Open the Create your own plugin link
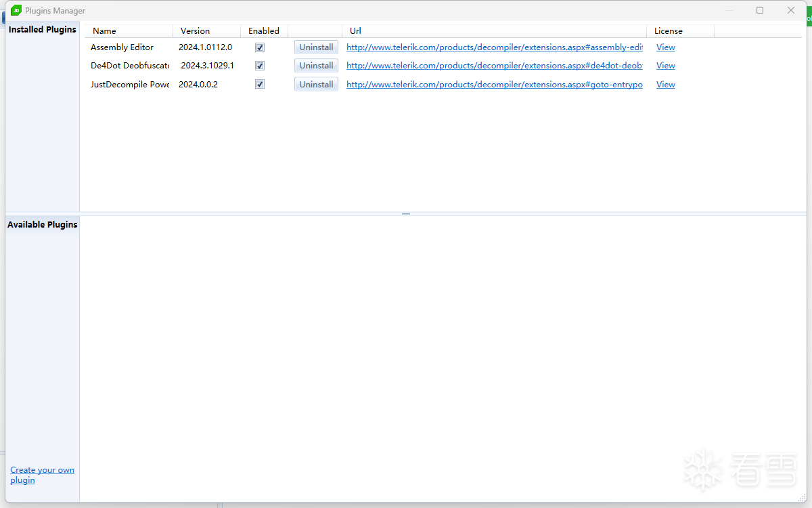Image resolution: width=812 pixels, height=508 pixels. click(x=42, y=475)
